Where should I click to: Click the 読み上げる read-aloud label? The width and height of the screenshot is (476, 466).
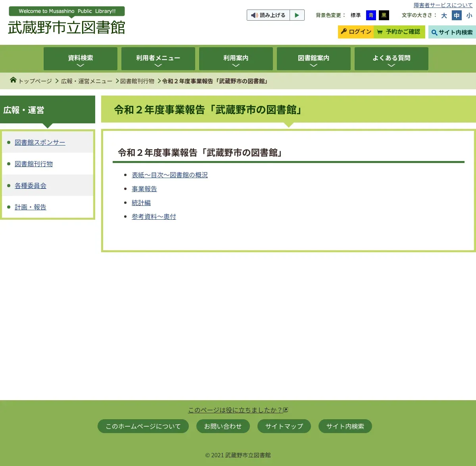[x=273, y=15]
